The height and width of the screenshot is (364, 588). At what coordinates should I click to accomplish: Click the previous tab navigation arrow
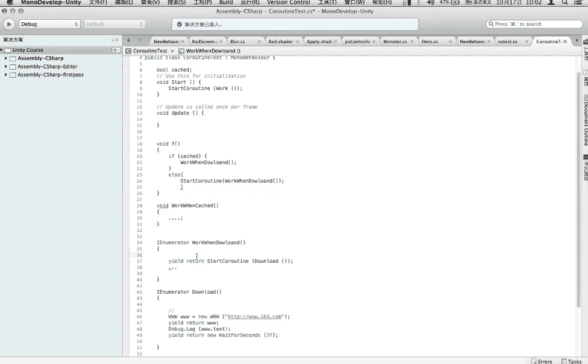click(x=129, y=41)
